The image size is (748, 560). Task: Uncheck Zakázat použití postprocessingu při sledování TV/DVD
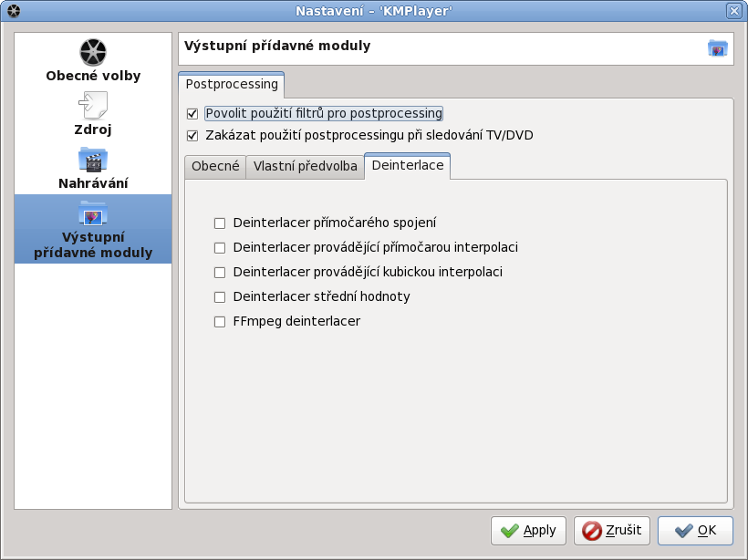pyautogui.click(x=192, y=136)
